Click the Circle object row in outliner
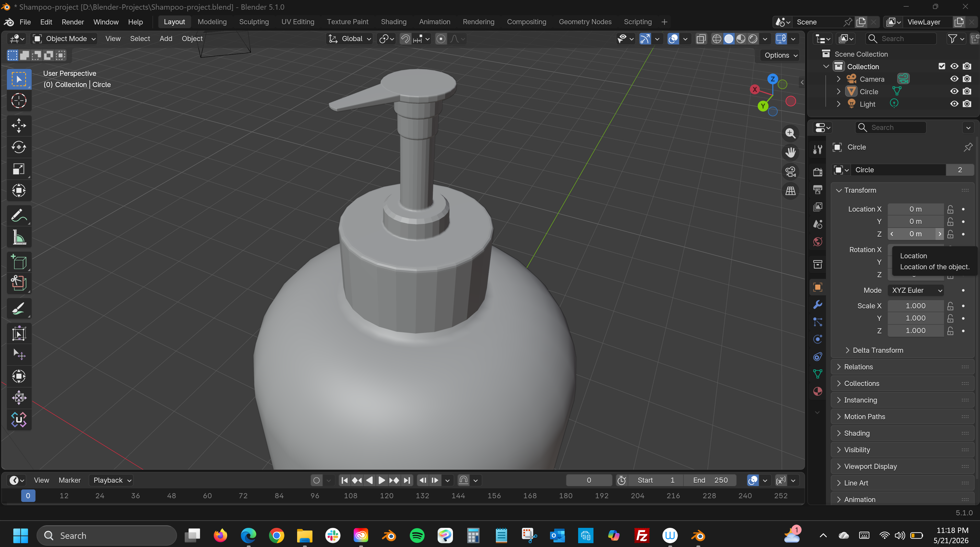The width and height of the screenshot is (980, 547). [869, 92]
